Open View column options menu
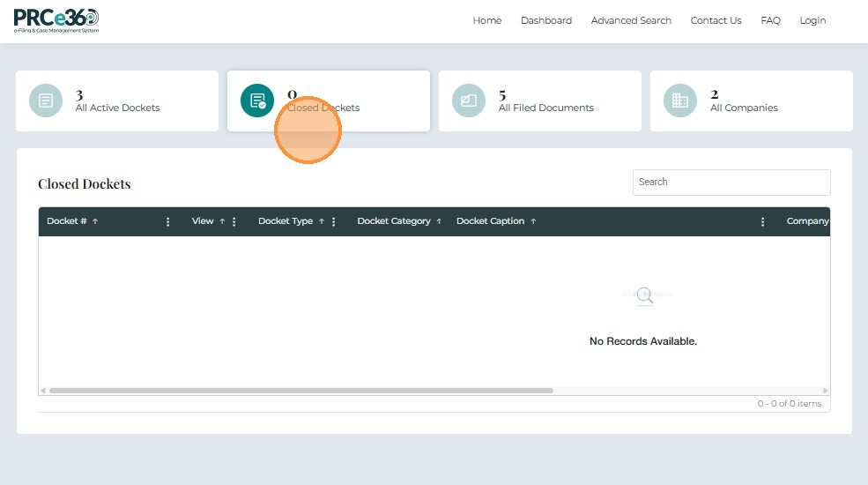 (x=234, y=222)
